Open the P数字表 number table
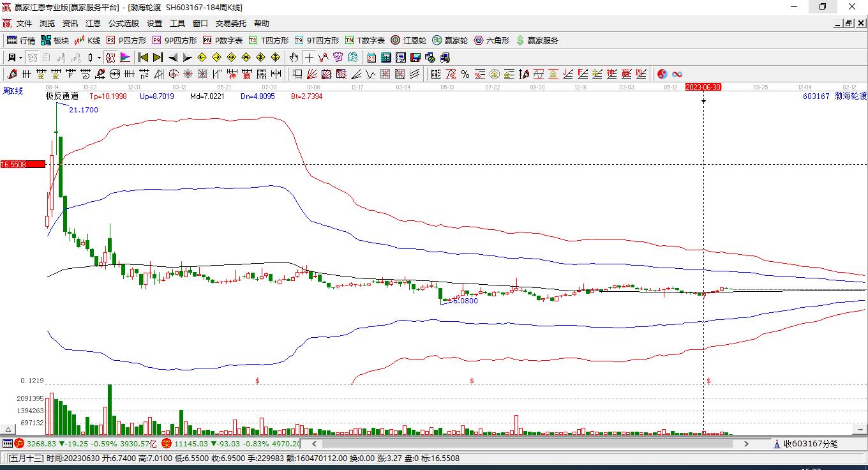868x470 pixels. pyautogui.click(x=223, y=40)
